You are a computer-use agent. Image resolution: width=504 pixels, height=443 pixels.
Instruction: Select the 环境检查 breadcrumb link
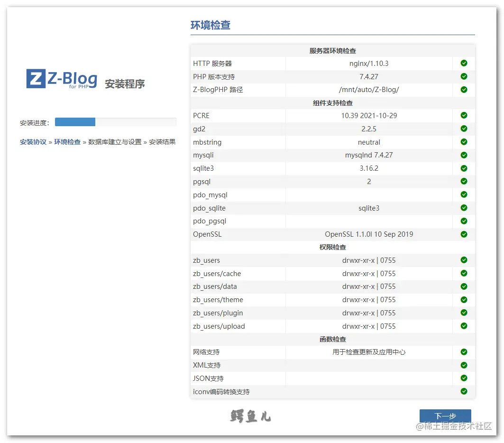[67, 142]
